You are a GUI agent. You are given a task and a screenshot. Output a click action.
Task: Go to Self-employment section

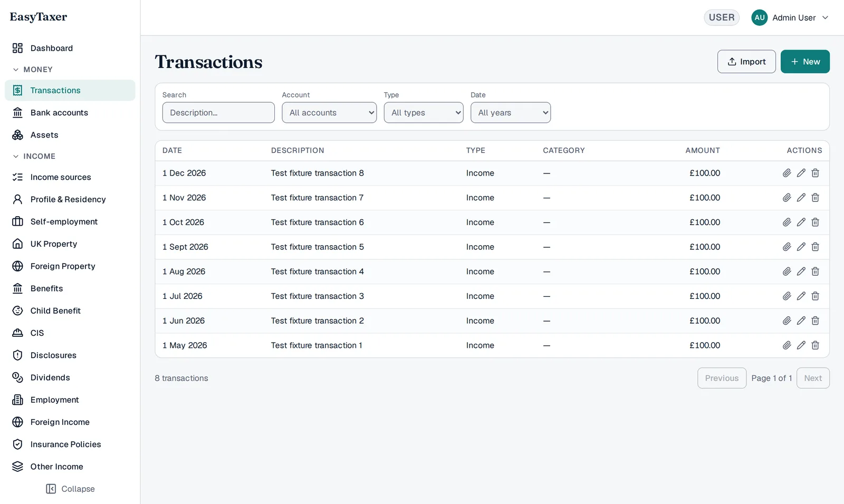(70, 221)
